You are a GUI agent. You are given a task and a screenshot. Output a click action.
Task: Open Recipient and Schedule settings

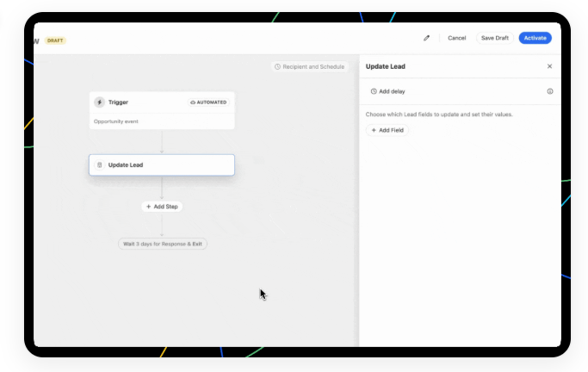pos(309,67)
